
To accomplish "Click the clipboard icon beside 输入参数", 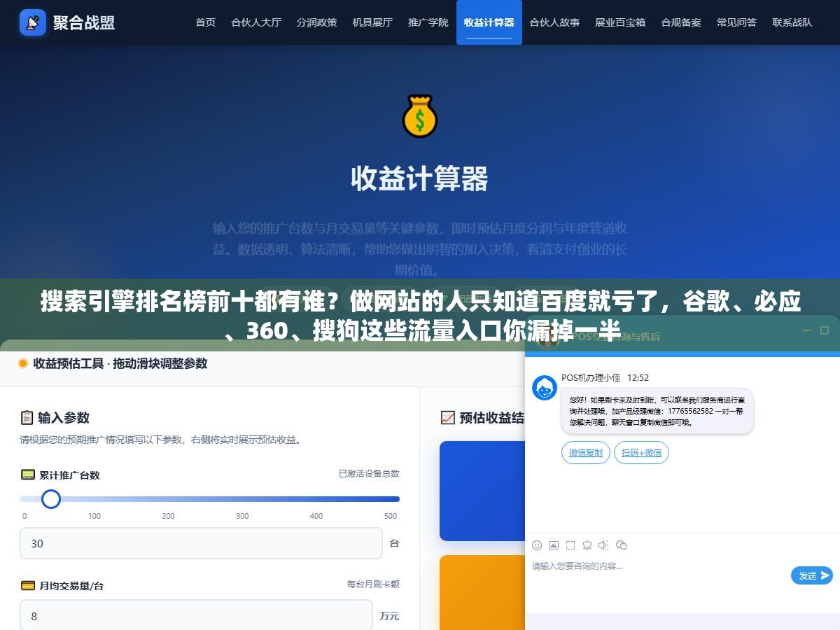I will click(x=27, y=418).
